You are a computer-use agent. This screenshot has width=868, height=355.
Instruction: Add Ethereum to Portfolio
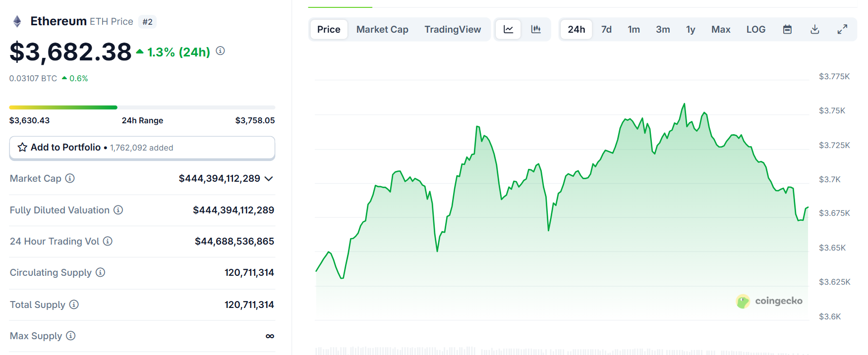click(142, 148)
